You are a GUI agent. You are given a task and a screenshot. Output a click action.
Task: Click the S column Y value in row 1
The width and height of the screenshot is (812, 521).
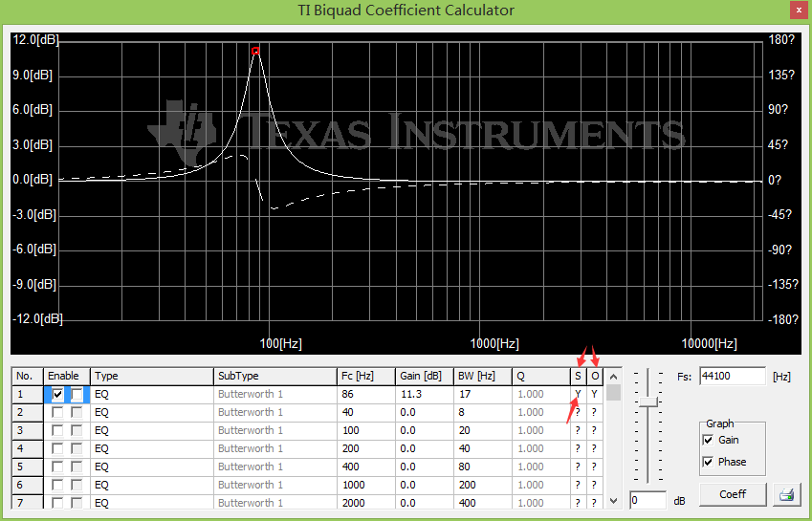pyautogui.click(x=579, y=394)
